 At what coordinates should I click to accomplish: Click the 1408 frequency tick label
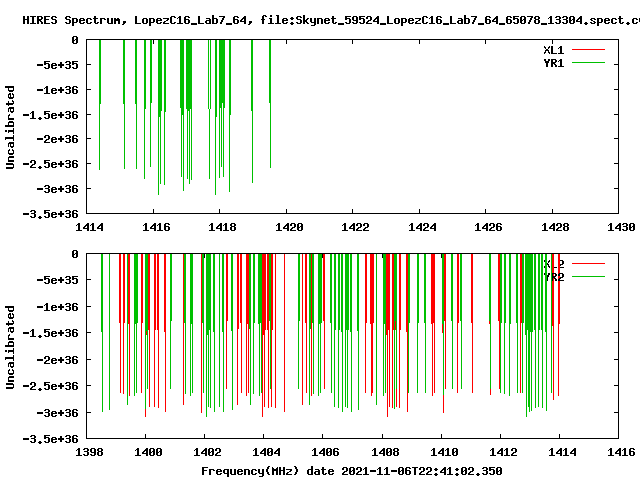pos(385,452)
